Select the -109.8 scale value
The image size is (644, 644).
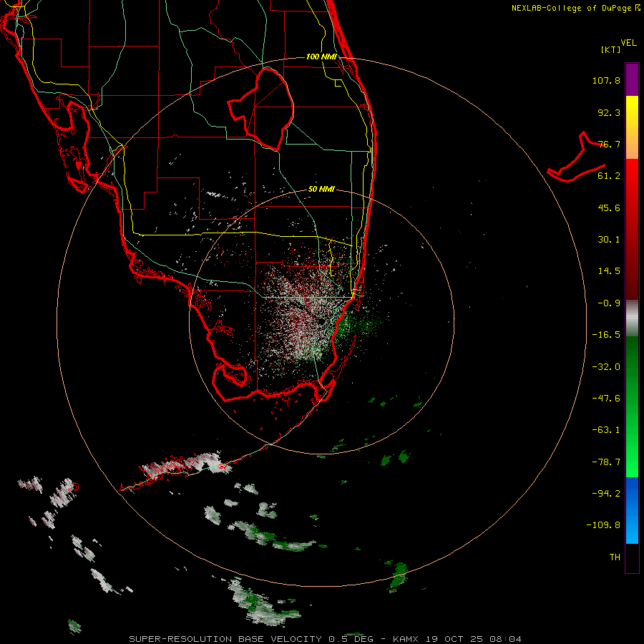604,525
